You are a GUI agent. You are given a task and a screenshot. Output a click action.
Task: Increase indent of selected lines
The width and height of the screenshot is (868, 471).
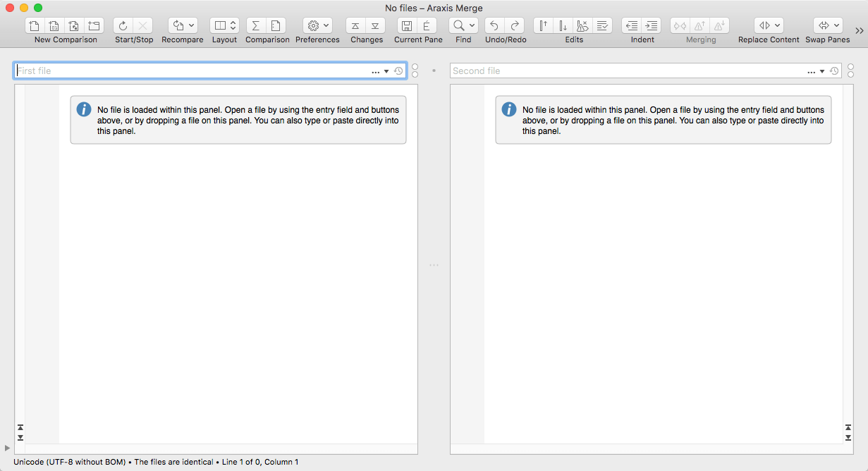[652, 25]
